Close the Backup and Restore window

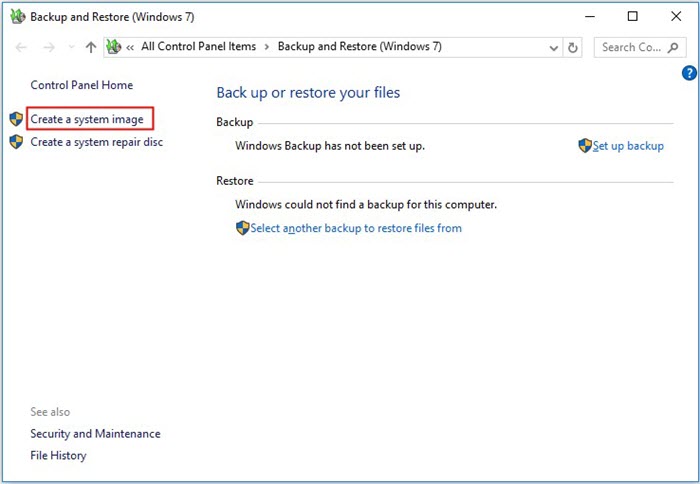pyautogui.click(x=676, y=17)
